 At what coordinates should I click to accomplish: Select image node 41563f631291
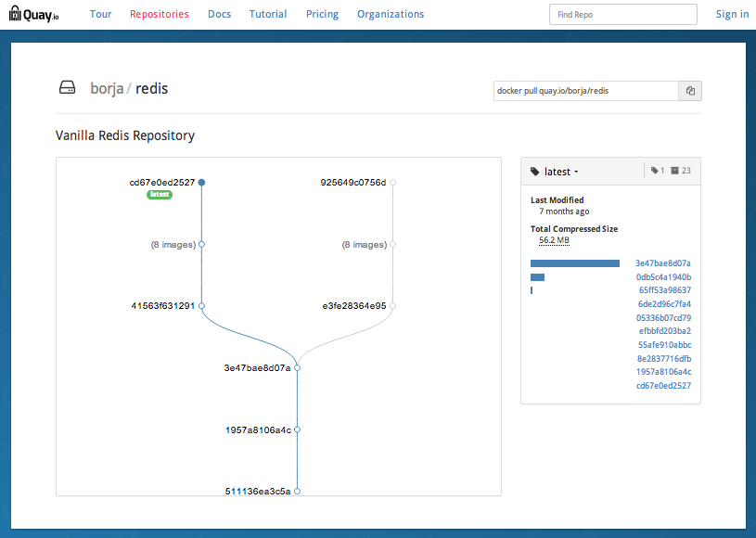[x=201, y=306]
